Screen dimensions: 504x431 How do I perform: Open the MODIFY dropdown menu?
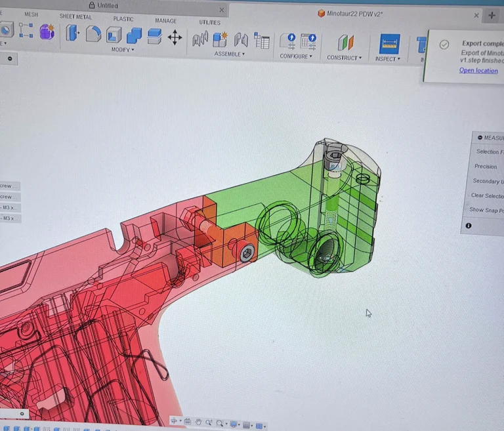click(122, 50)
